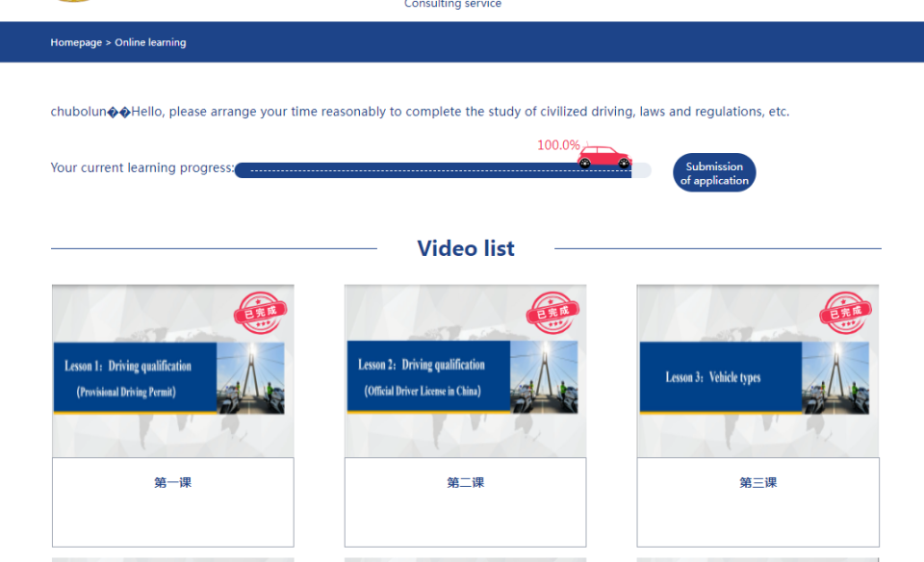Image resolution: width=924 pixels, height=562 pixels.
Task: Open Lesson 3 Vehicle types thumbnail
Action: [757, 371]
